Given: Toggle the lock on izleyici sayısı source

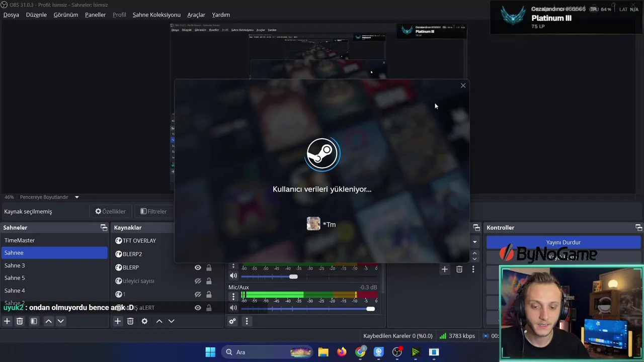Looking at the screenshot, I should [x=209, y=281].
